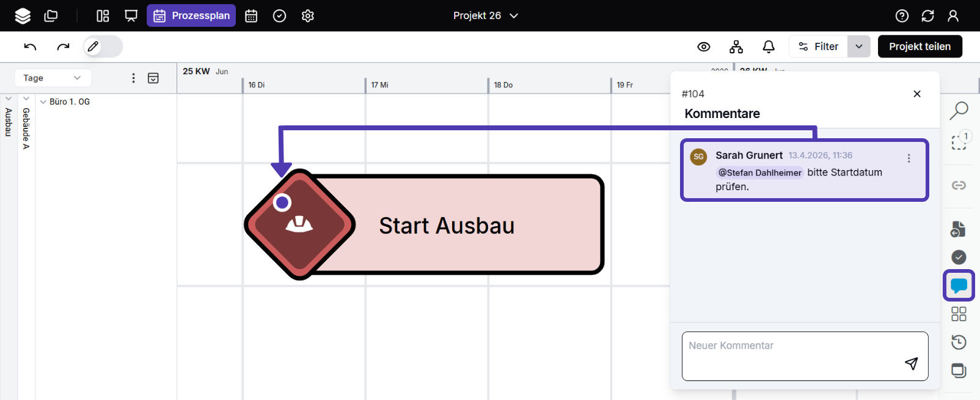
Task: Send the new comment arrow
Action: 911,363
